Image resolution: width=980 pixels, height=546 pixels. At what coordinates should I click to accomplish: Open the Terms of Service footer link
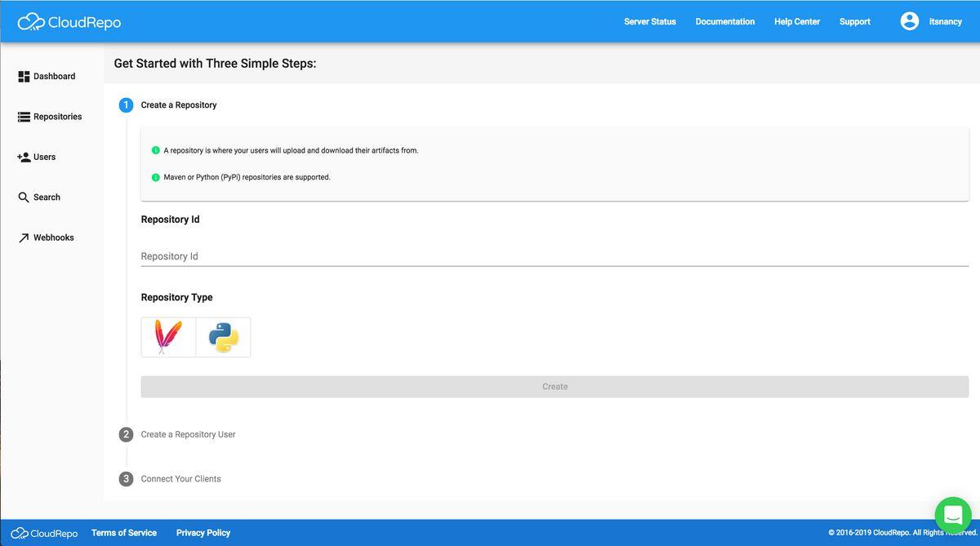tap(124, 533)
